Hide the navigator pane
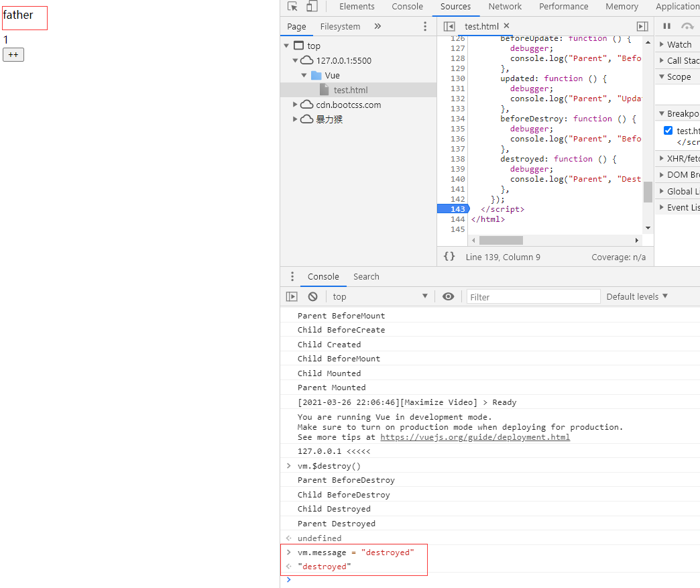The image size is (700, 588). pyautogui.click(x=449, y=26)
